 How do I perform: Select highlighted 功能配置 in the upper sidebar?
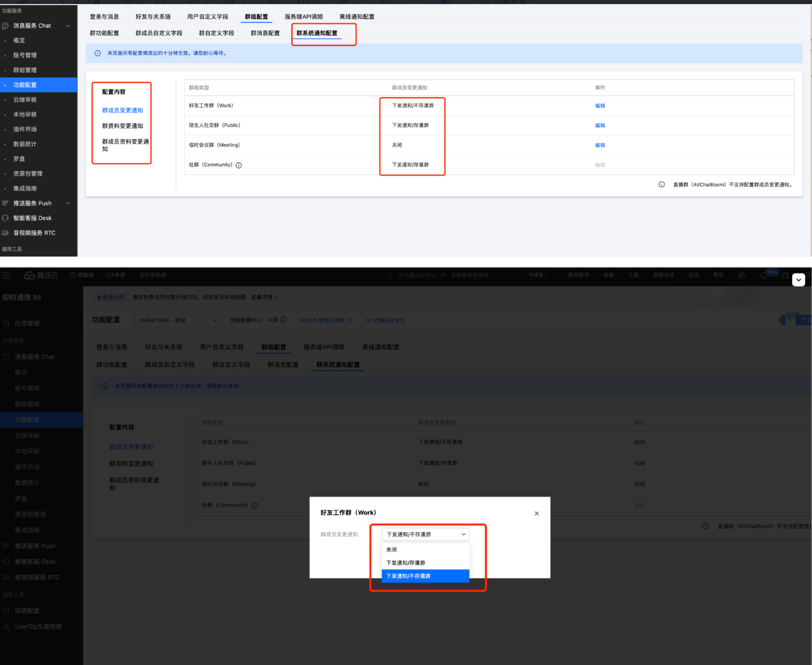tap(38, 85)
